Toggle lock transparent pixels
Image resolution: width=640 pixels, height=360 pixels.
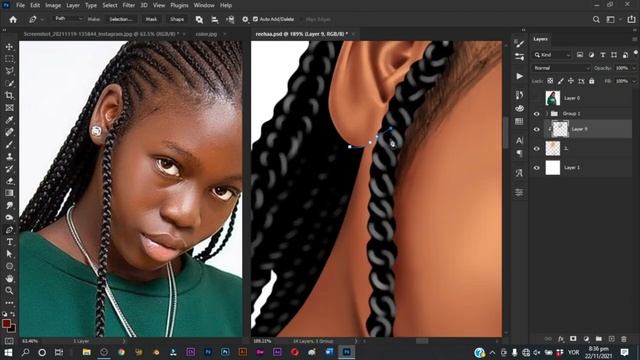coord(550,81)
